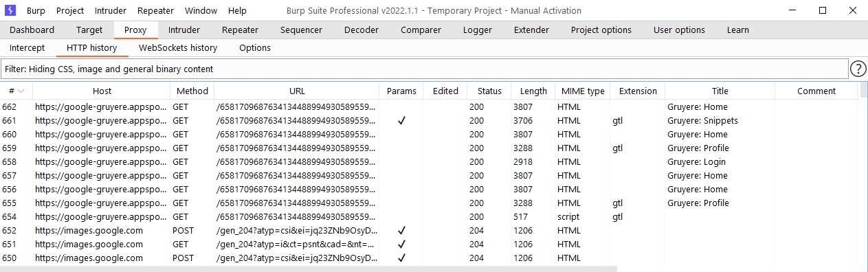Sort by the Params column header
The height and width of the screenshot is (272, 868).
click(x=401, y=91)
